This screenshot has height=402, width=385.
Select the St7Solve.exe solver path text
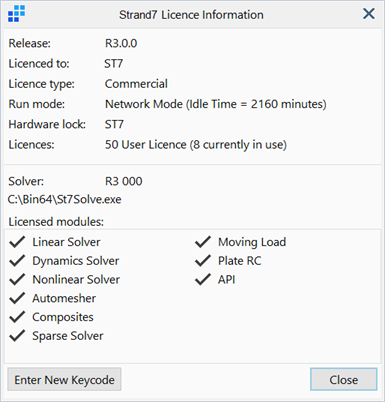(x=65, y=199)
